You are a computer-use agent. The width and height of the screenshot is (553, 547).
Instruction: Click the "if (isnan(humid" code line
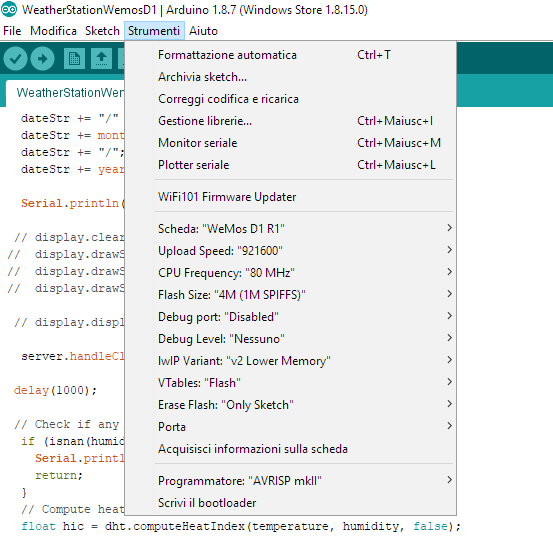[x=72, y=441]
